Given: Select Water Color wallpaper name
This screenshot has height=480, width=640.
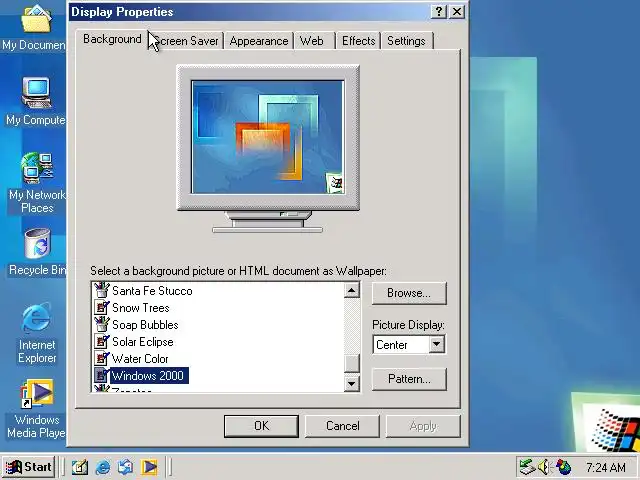Looking at the screenshot, I should [140, 359].
